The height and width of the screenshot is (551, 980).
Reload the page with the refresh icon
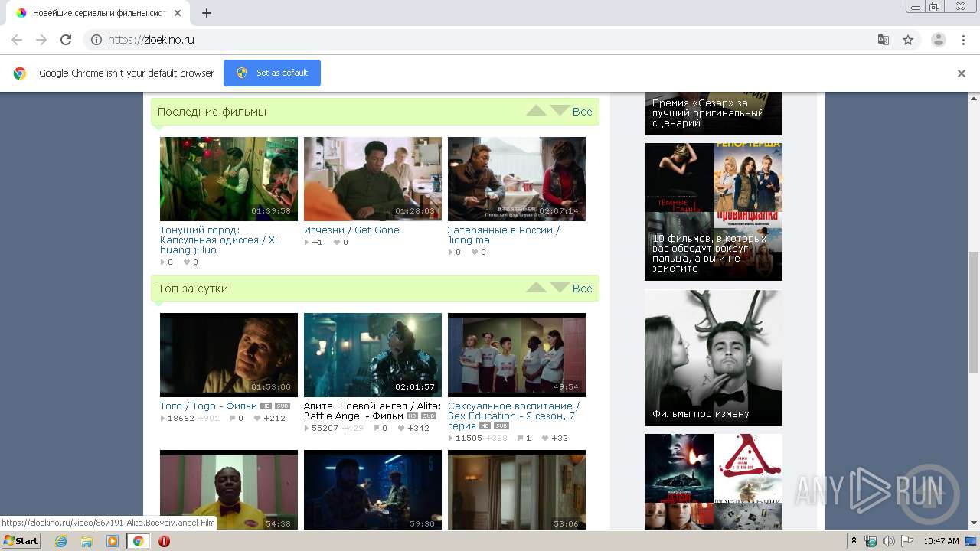(x=66, y=40)
